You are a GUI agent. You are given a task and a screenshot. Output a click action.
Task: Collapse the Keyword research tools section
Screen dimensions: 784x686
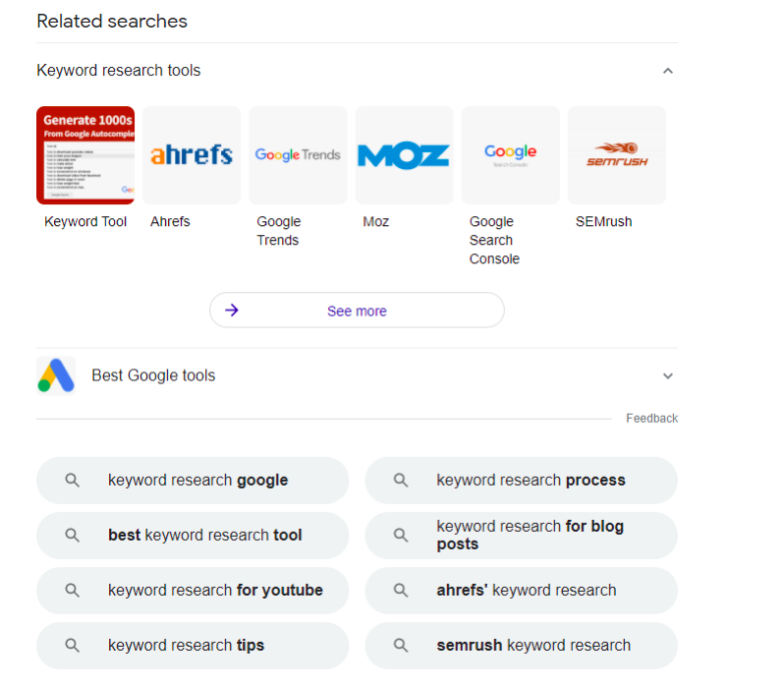[x=668, y=71]
